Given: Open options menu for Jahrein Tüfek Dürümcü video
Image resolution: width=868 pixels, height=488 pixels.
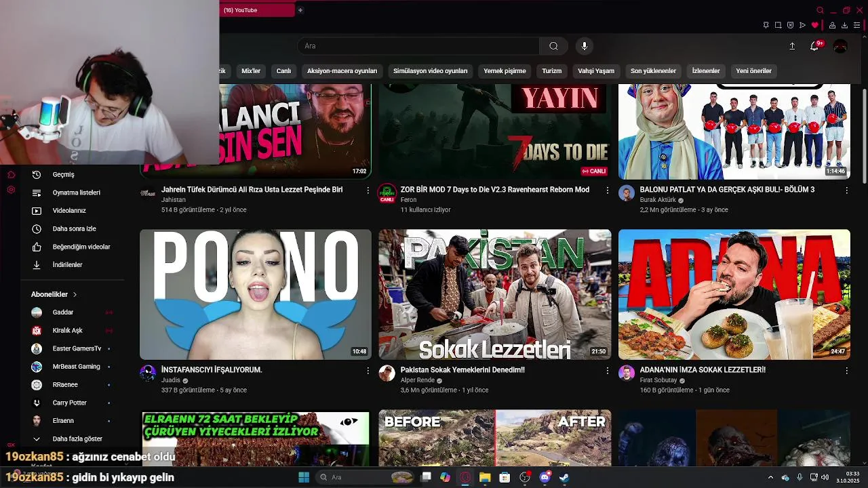Looking at the screenshot, I should [x=368, y=190].
